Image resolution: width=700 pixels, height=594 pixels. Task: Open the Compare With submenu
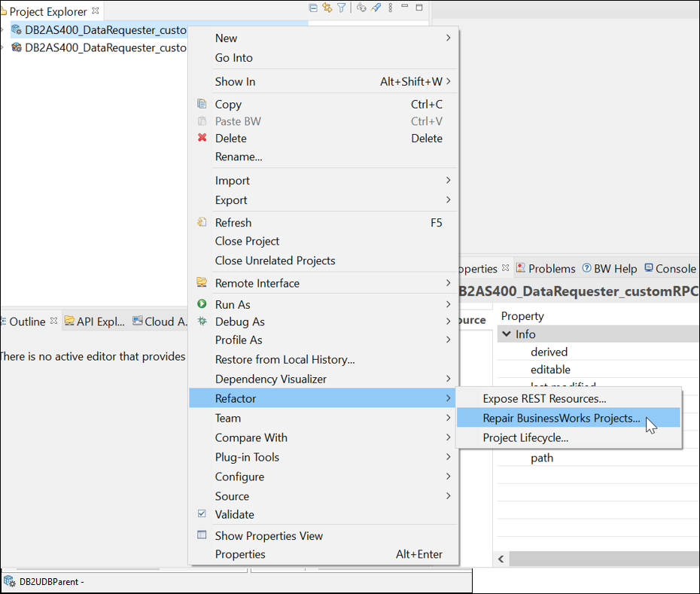click(x=324, y=437)
